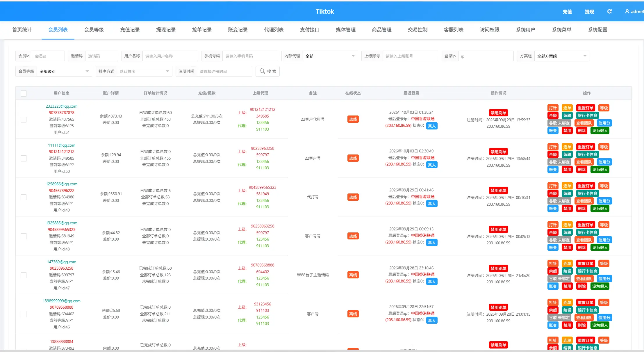Click the email 1398999999@qq.com
Image resolution: width=644 pixels, height=352 pixels.
pyautogui.click(x=62, y=301)
